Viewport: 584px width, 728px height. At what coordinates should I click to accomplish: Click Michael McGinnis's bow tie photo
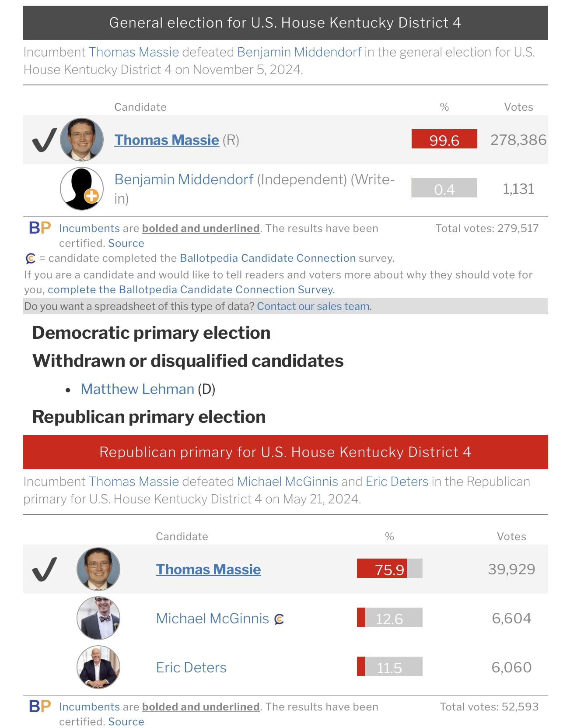[98, 618]
